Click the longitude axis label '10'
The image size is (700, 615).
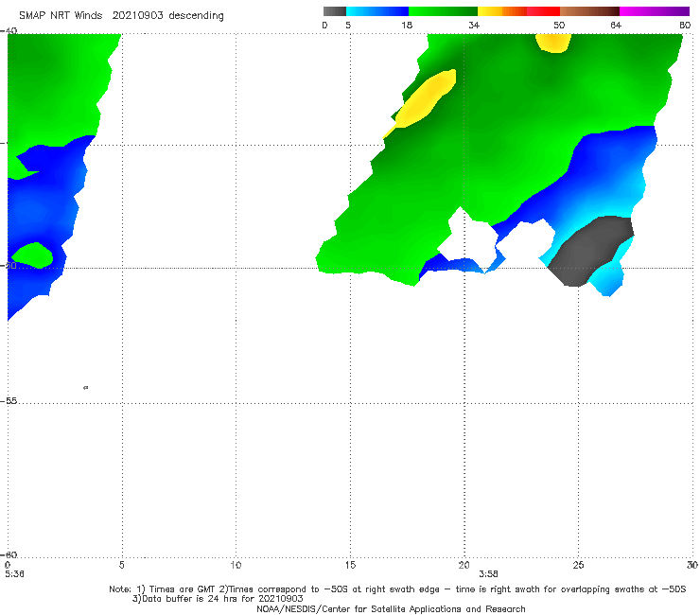[x=236, y=566]
